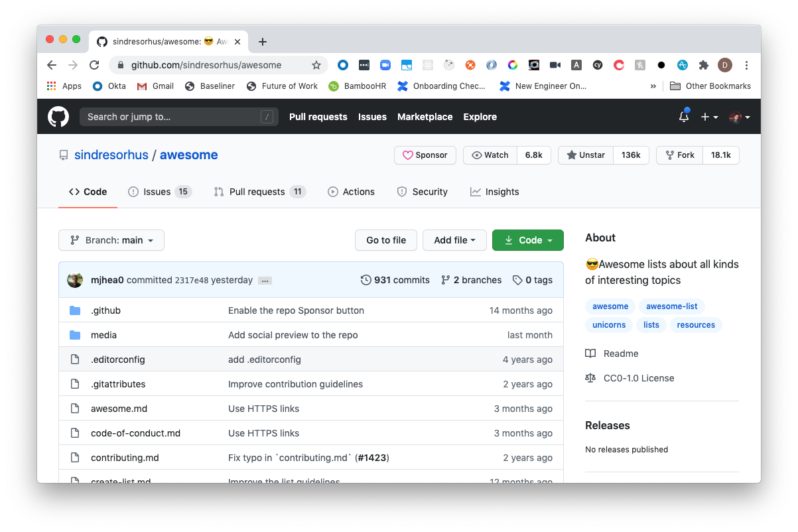Open the awesome.md file
This screenshot has width=798, height=532.
pos(119,409)
